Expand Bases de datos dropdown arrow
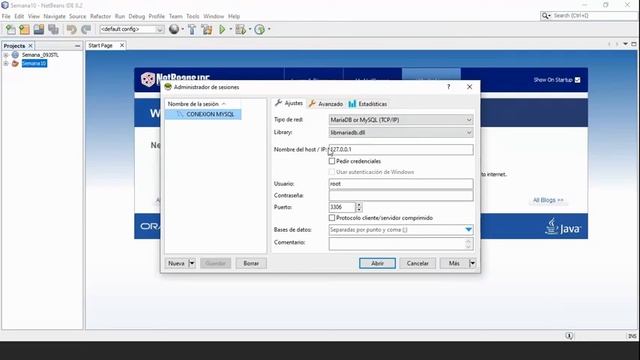Image resolution: width=640 pixels, height=360 pixels. [469, 230]
